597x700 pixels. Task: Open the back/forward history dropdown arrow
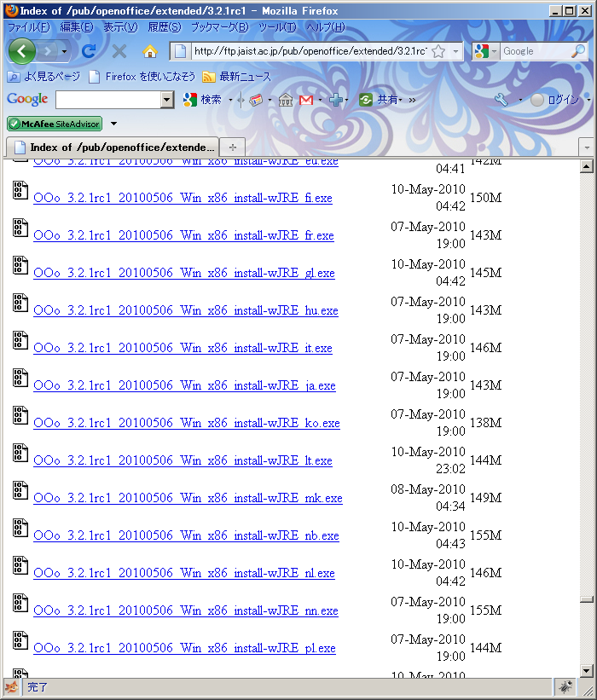[64, 52]
